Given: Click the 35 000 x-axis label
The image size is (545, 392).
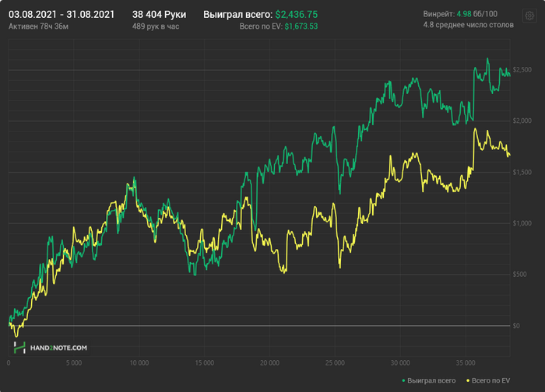Looking at the screenshot, I should pyautogui.click(x=466, y=363).
